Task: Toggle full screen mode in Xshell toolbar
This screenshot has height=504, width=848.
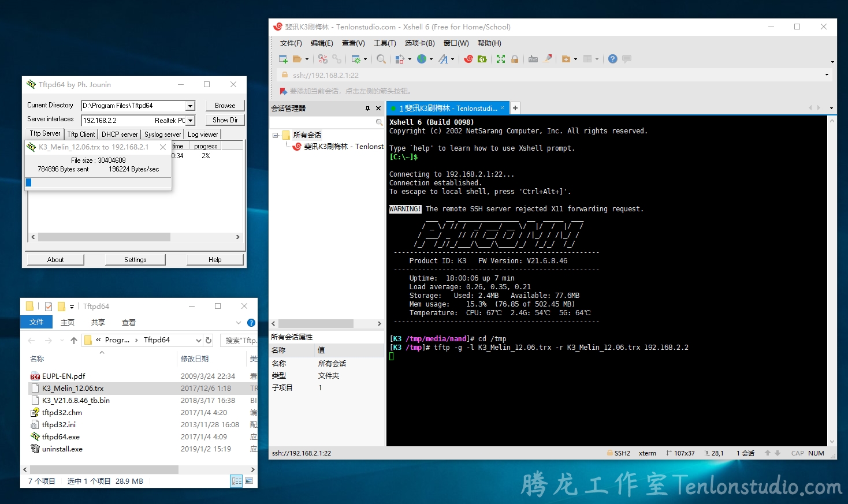Action: click(x=501, y=59)
